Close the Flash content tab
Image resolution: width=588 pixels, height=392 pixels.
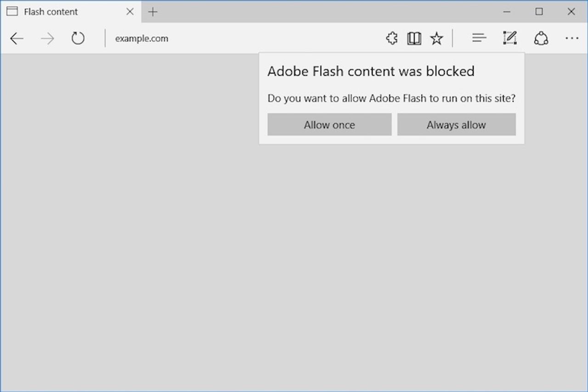click(x=129, y=11)
